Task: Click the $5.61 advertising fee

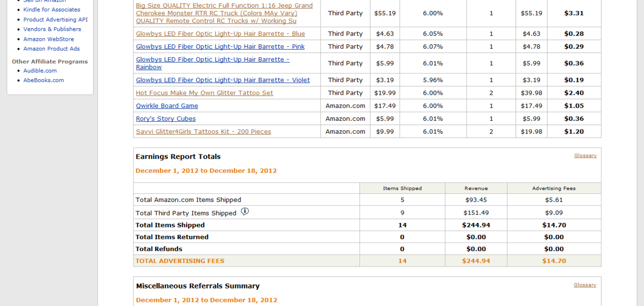Action: pos(554,200)
